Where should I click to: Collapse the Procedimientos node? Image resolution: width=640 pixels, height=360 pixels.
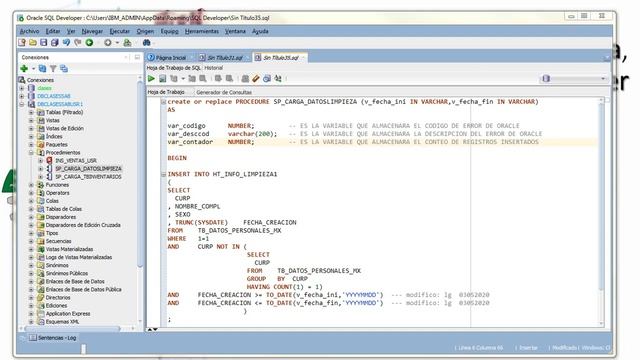point(31,152)
